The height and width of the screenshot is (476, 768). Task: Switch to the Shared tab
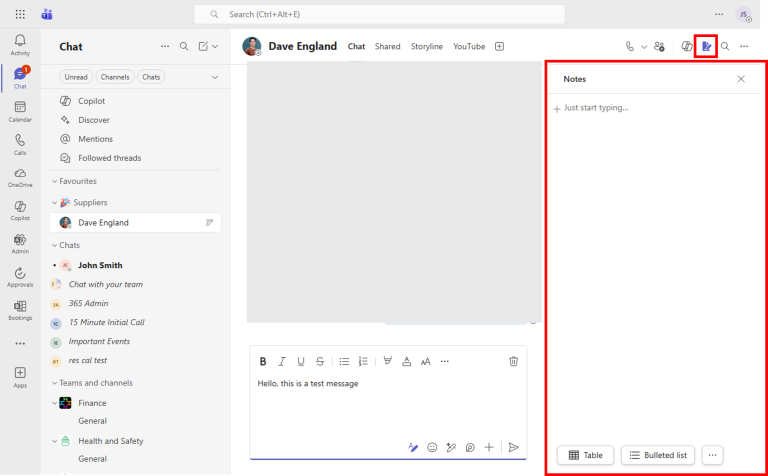pyautogui.click(x=387, y=46)
